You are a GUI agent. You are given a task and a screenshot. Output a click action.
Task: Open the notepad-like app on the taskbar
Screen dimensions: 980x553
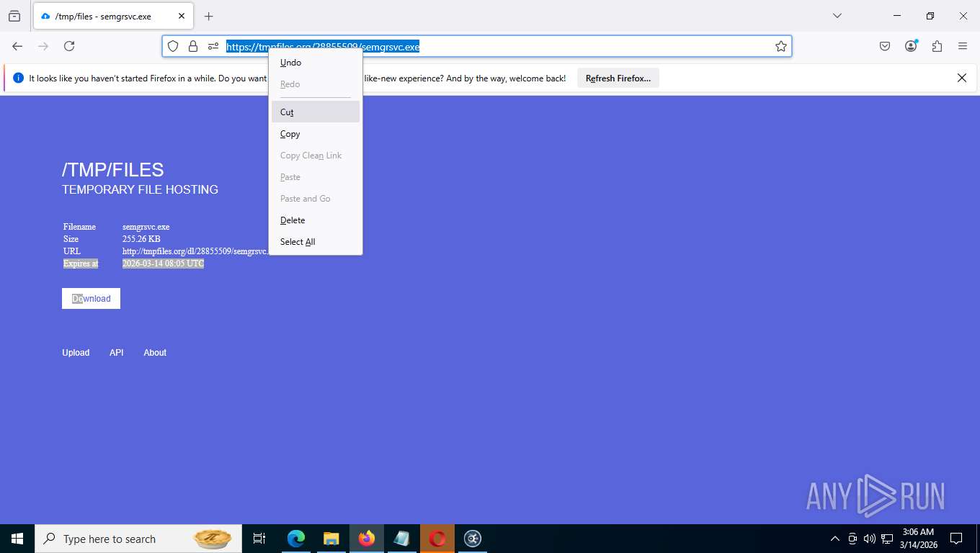pos(402,539)
